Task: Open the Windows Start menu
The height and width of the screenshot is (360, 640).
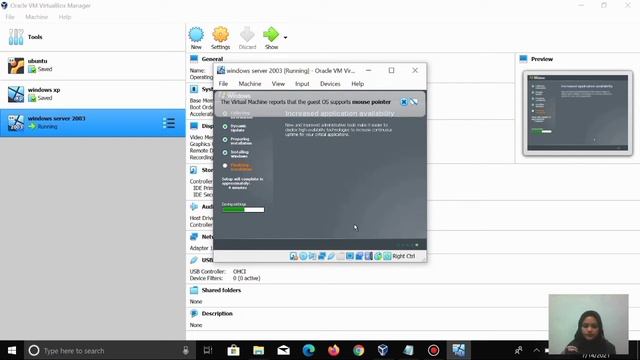Action: point(12,350)
